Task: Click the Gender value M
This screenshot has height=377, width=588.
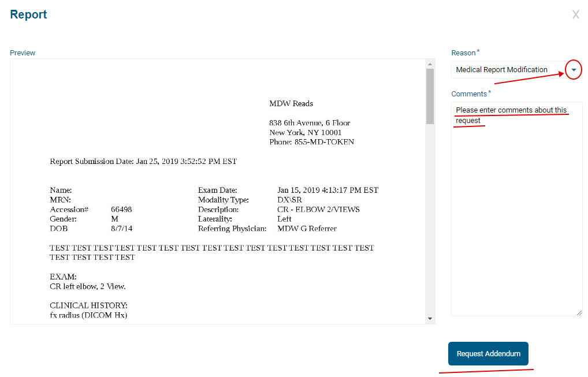Action: [115, 219]
